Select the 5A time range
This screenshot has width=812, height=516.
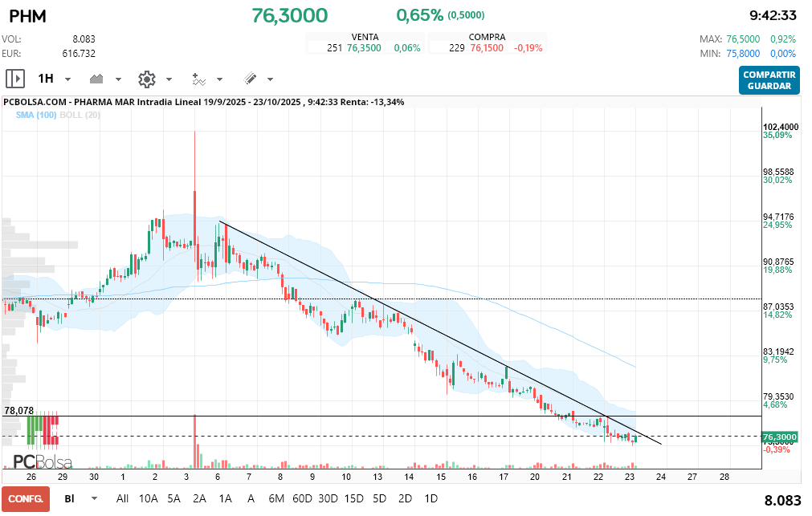(x=174, y=499)
